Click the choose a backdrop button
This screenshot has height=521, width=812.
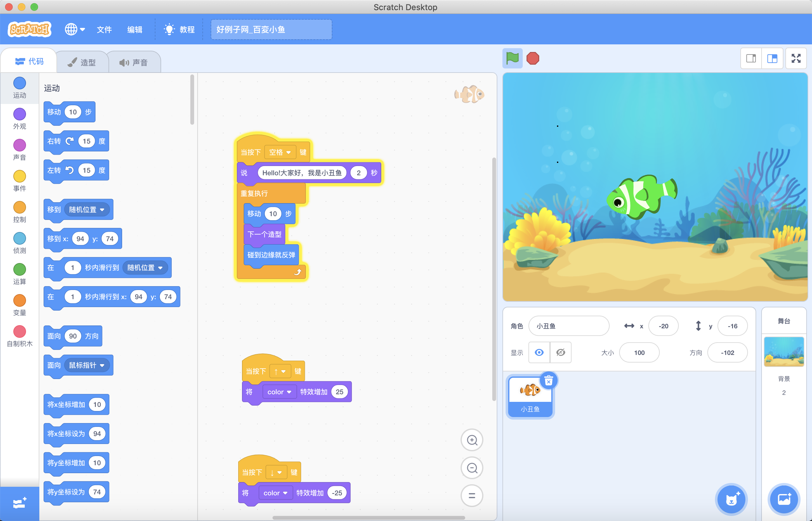pyautogui.click(x=784, y=499)
